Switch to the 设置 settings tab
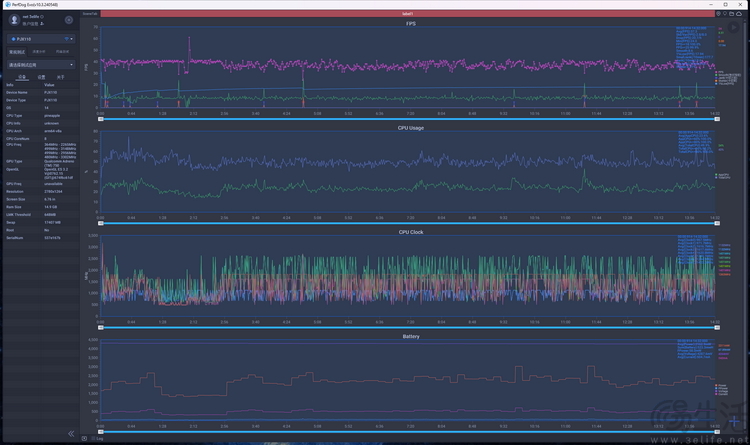This screenshot has height=445, width=750. [x=42, y=77]
